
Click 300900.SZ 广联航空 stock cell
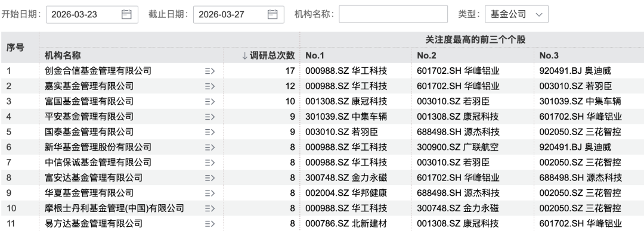click(x=458, y=147)
